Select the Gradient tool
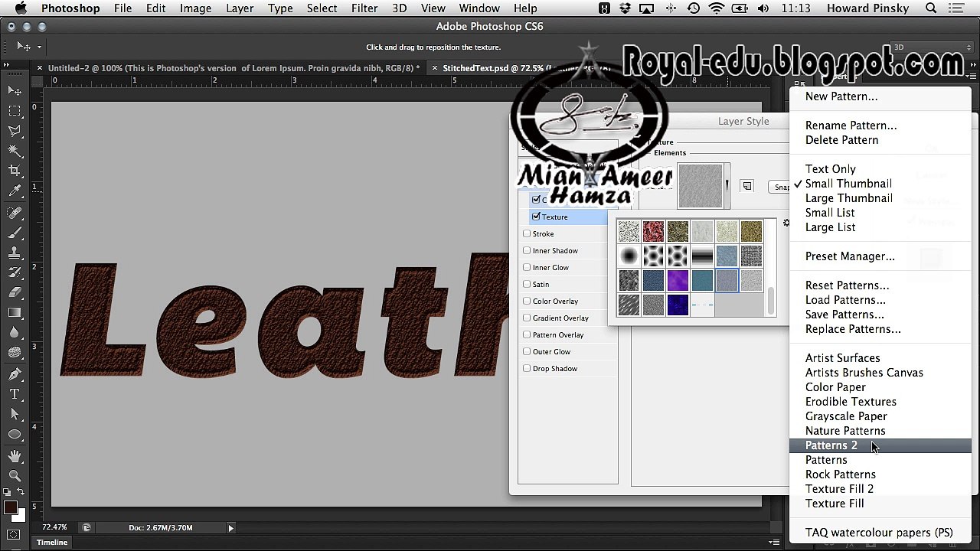Image resolution: width=980 pixels, height=551 pixels. (x=15, y=312)
